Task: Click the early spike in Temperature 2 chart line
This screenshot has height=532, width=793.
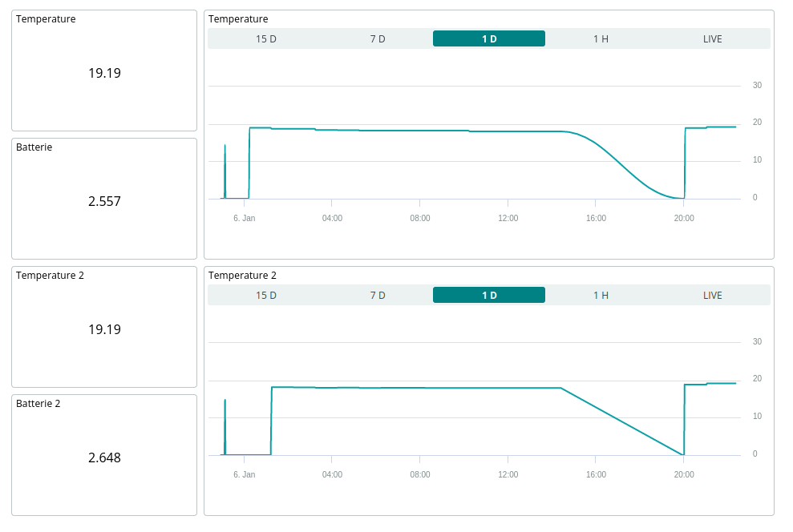Action: click(225, 427)
